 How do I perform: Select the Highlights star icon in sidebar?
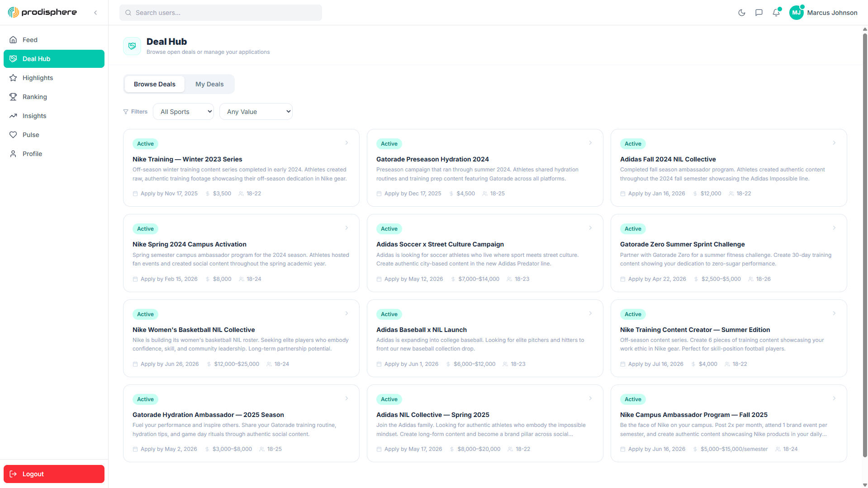pos(14,77)
